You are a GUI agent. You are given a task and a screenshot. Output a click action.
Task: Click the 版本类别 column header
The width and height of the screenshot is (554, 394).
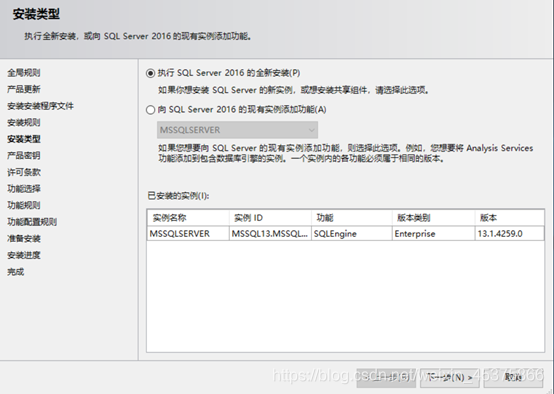[x=434, y=218]
